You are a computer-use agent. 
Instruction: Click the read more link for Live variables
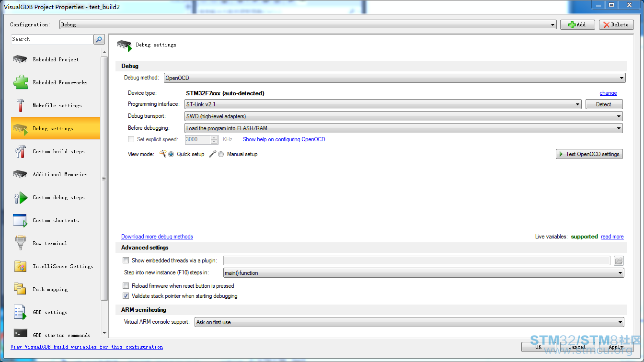pos(612,237)
